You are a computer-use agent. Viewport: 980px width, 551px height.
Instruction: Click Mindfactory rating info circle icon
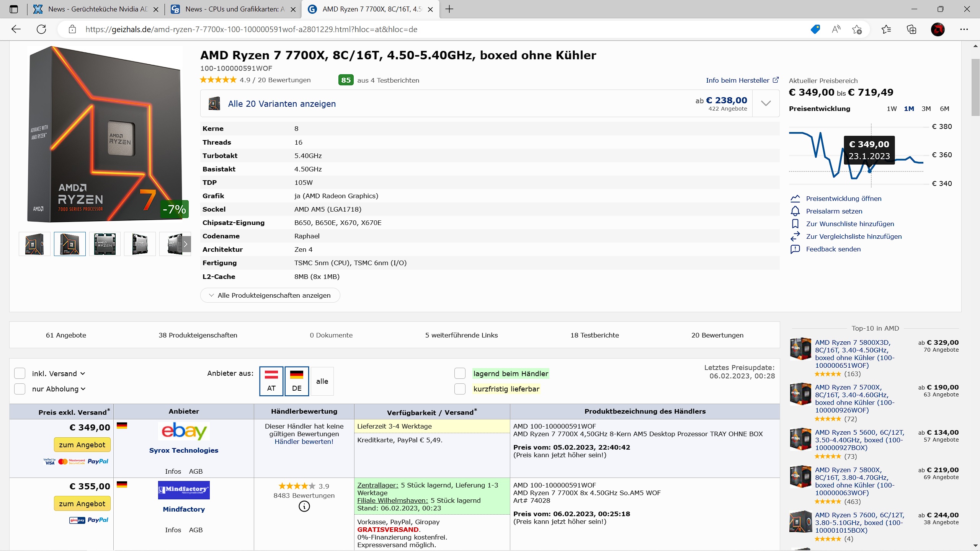(304, 506)
